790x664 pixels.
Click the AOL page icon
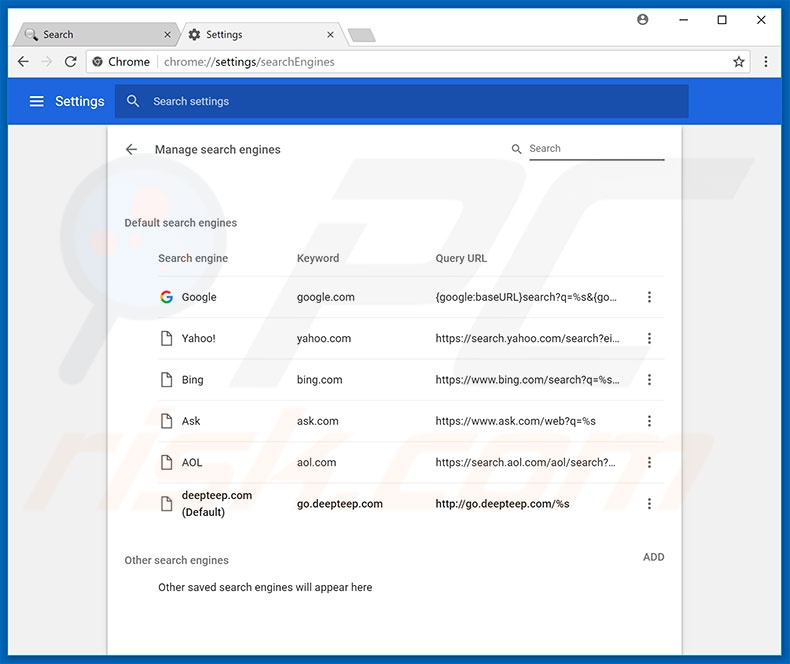(x=166, y=462)
